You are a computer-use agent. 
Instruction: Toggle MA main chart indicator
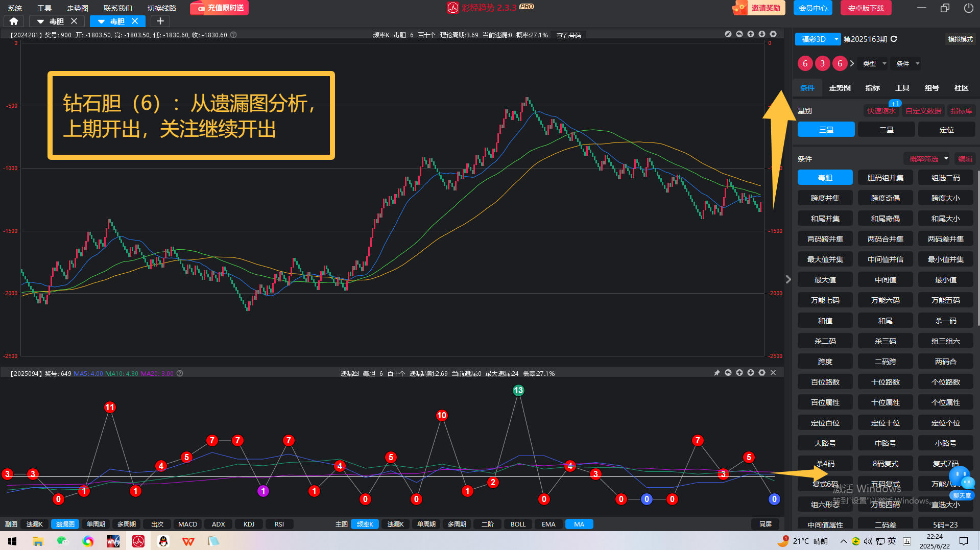pyautogui.click(x=579, y=524)
